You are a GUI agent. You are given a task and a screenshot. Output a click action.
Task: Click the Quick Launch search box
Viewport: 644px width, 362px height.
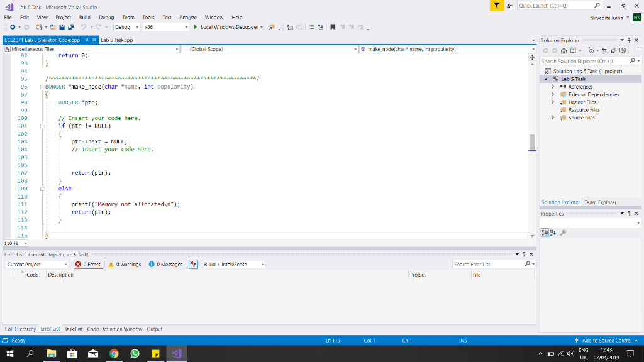[556, 5]
